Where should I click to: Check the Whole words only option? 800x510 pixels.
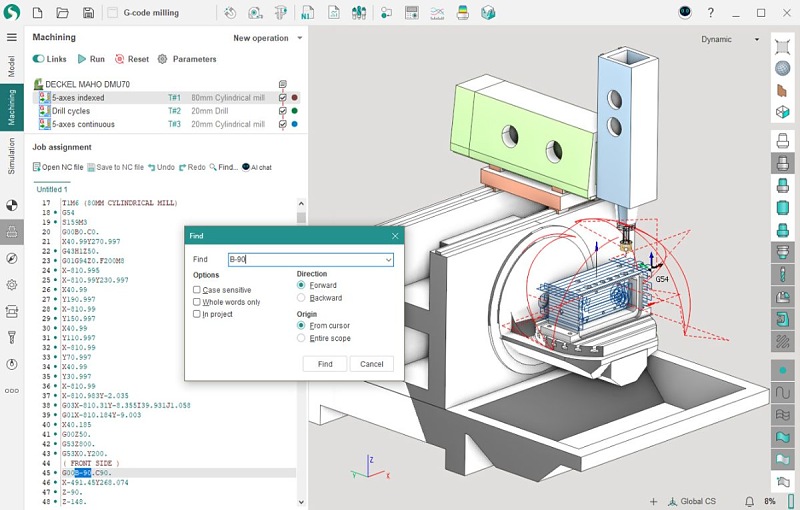click(197, 302)
